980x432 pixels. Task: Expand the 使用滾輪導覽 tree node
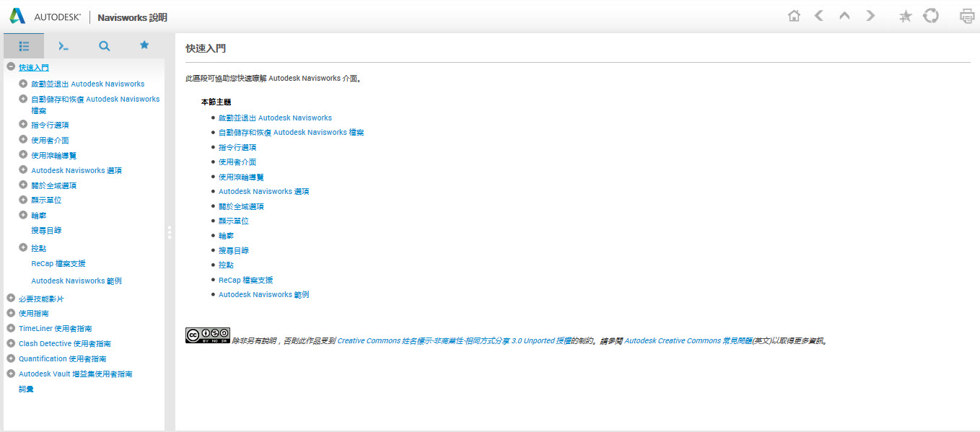point(23,155)
